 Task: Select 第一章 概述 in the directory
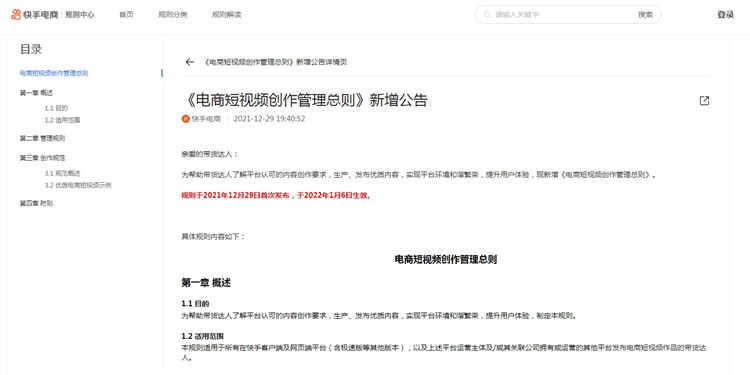pyautogui.click(x=36, y=93)
